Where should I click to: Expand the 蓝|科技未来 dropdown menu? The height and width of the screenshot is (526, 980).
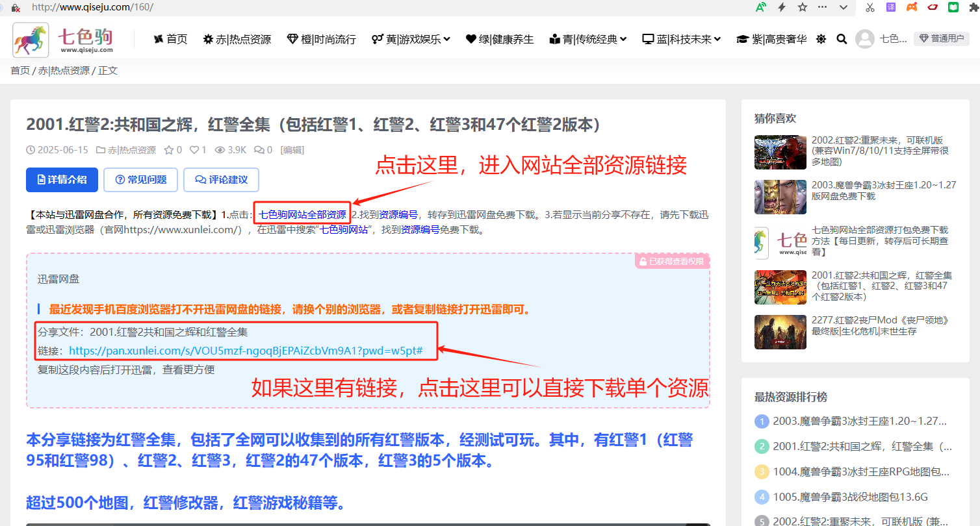click(682, 39)
